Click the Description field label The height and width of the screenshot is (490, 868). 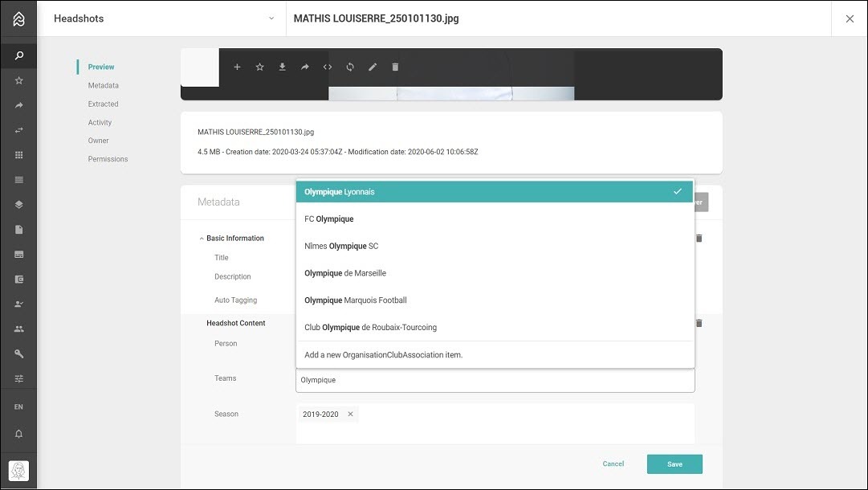tap(233, 277)
